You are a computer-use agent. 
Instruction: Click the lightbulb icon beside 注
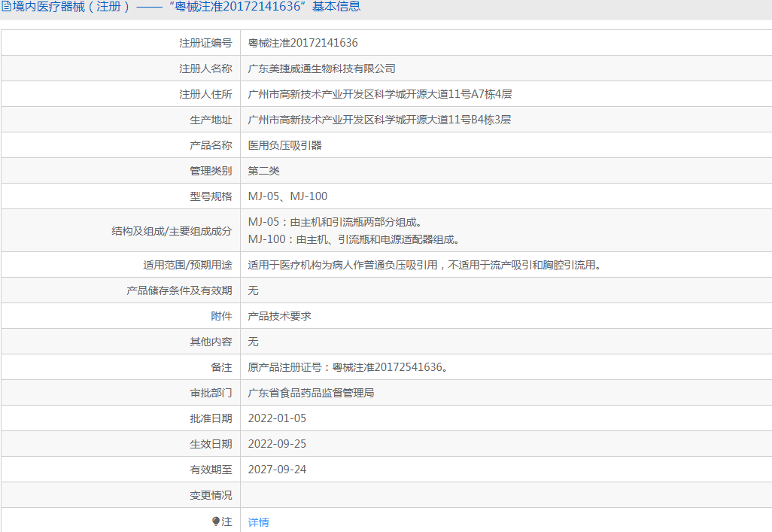click(x=216, y=521)
